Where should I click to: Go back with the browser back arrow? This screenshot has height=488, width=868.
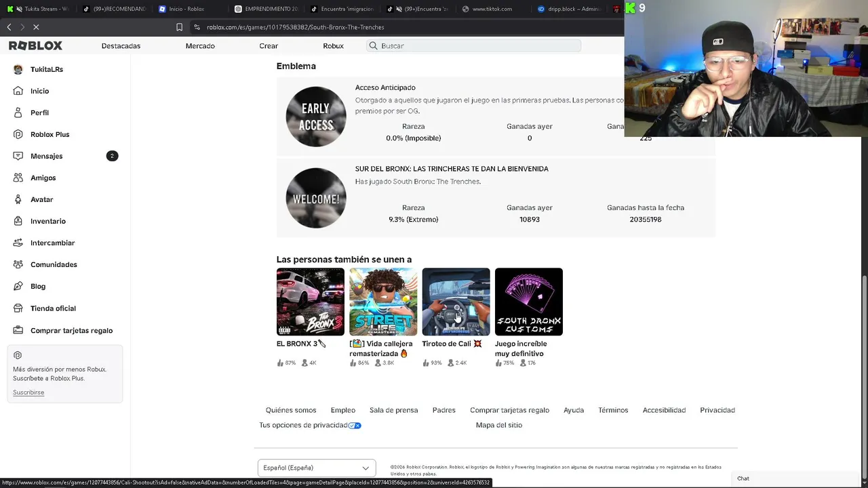[9, 27]
